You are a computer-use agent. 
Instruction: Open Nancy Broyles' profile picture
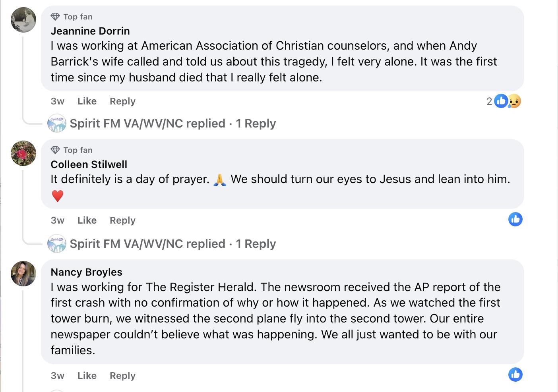point(23,274)
